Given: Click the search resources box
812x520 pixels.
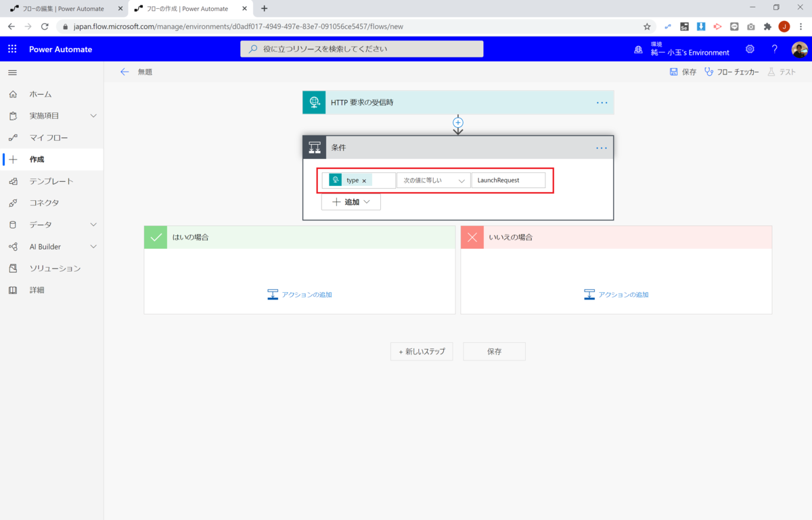Looking at the screenshot, I should pyautogui.click(x=362, y=49).
